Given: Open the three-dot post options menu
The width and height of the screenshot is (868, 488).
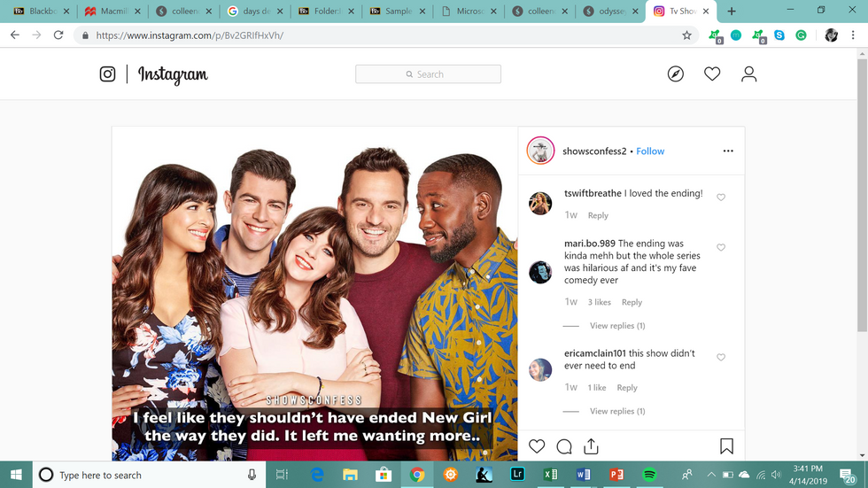Looking at the screenshot, I should 728,151.
